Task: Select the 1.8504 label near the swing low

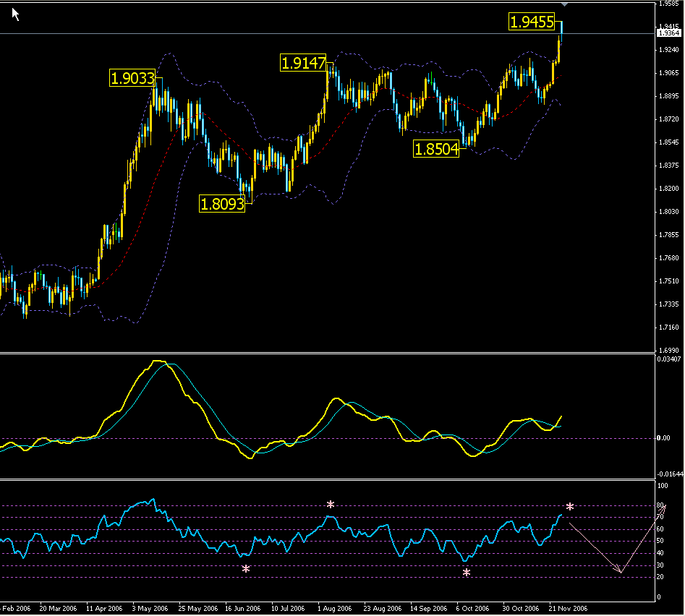Action: (436, 149)
